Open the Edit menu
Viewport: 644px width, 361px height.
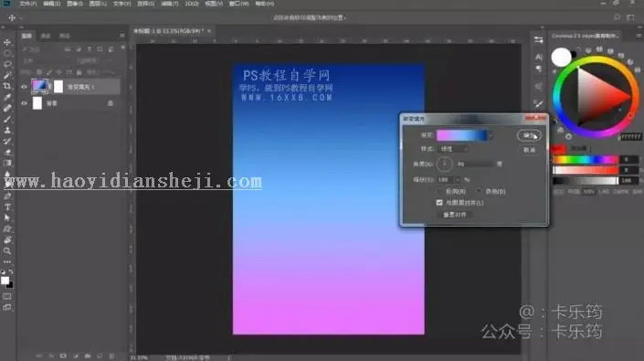click(x=52, y=4)
